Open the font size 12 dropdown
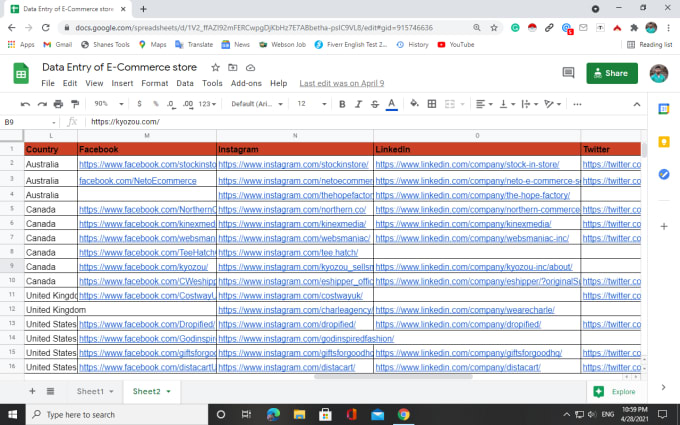The image size is (680, 425). tap(311, 104)
